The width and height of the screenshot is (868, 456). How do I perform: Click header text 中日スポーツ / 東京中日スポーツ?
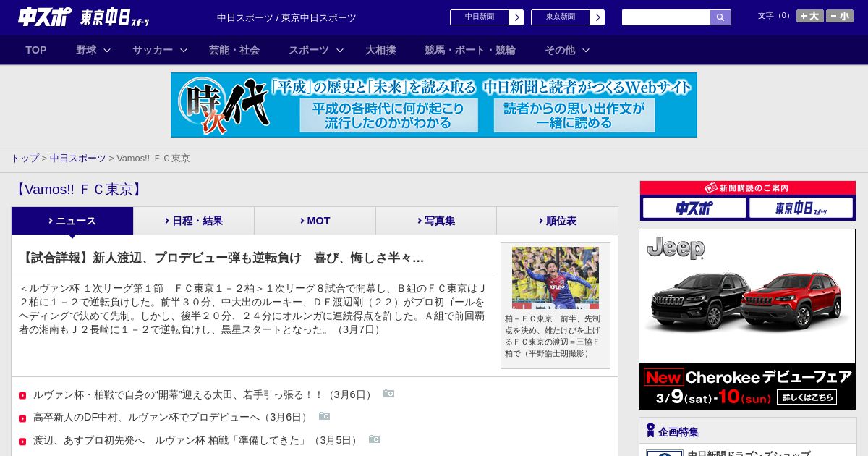coord(286,17)
